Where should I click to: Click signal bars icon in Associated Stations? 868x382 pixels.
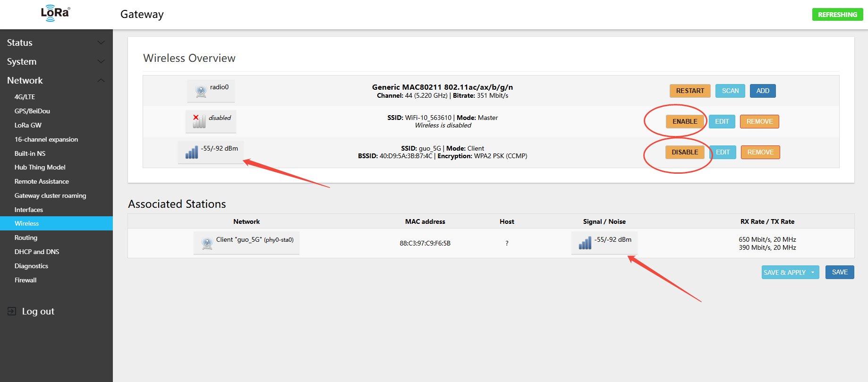(x=585, y=243)
